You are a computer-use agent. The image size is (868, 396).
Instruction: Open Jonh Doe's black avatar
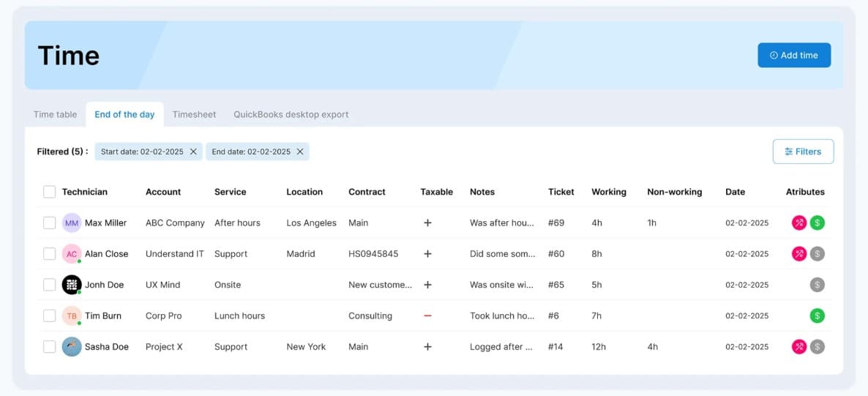point(72,285)
